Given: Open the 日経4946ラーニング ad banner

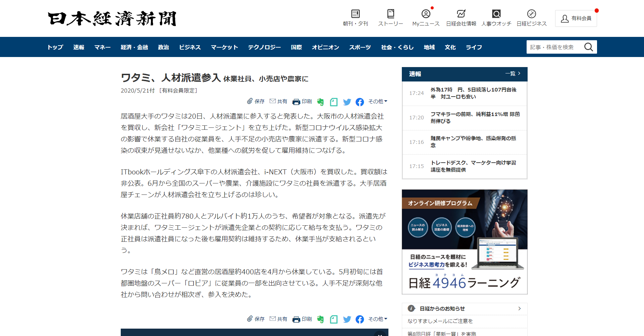Looking at the screenshot, I should (465, 242).
